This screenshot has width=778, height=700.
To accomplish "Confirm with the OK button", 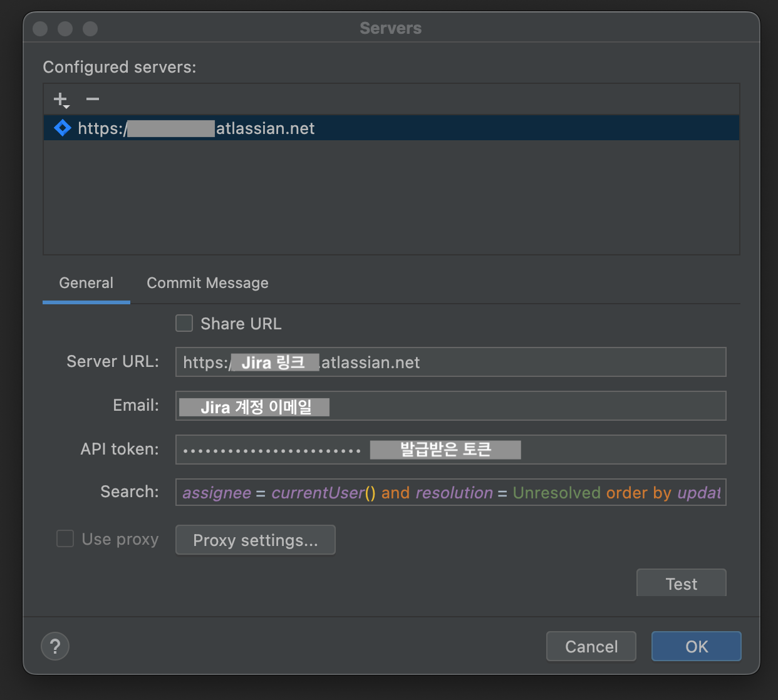I will 697,646.
